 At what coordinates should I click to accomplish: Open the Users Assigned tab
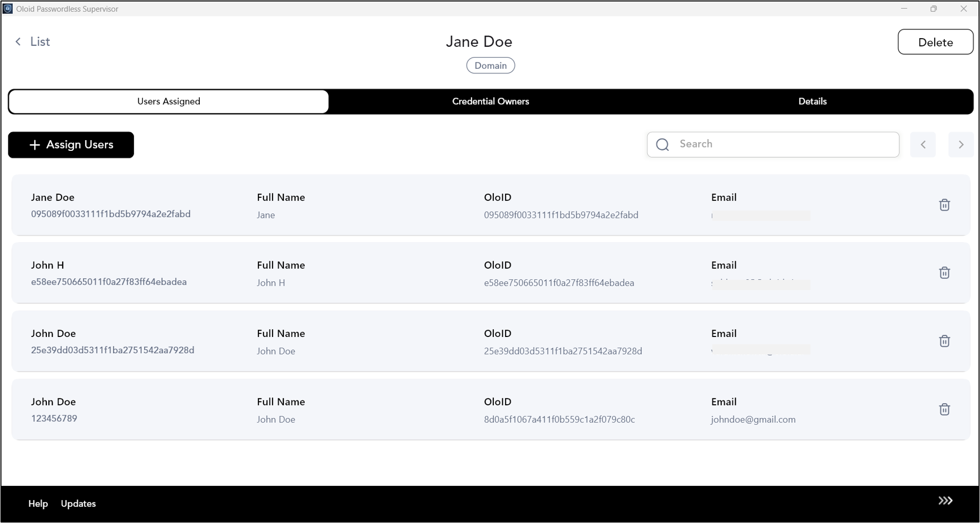click(169, 102)
